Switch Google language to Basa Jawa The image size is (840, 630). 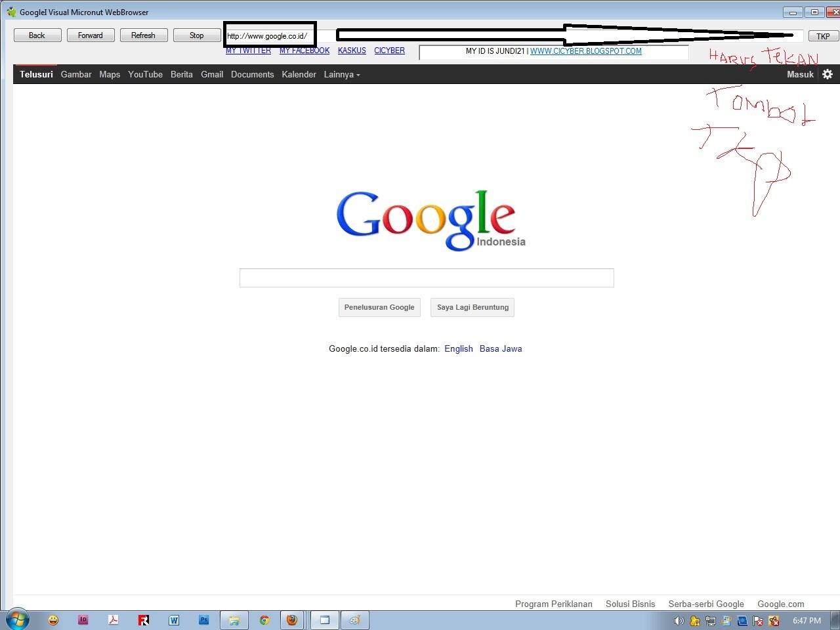pos(501,349)
